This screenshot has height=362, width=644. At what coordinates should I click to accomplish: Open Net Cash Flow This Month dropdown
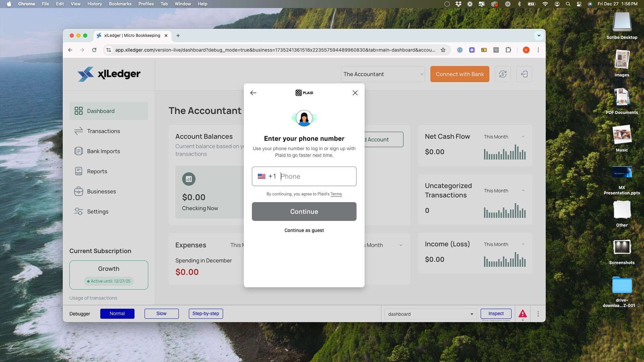pyautogui.click(x=504, y=137)
